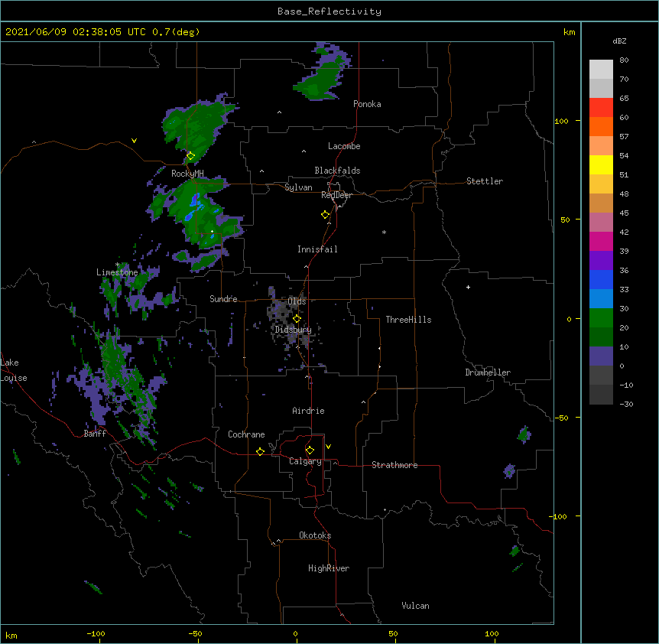The height and width of the screenshot is (644, 659).
Task: Click the royal blue 33-36 dBZ swatch
Action: [x=601, y=280]
